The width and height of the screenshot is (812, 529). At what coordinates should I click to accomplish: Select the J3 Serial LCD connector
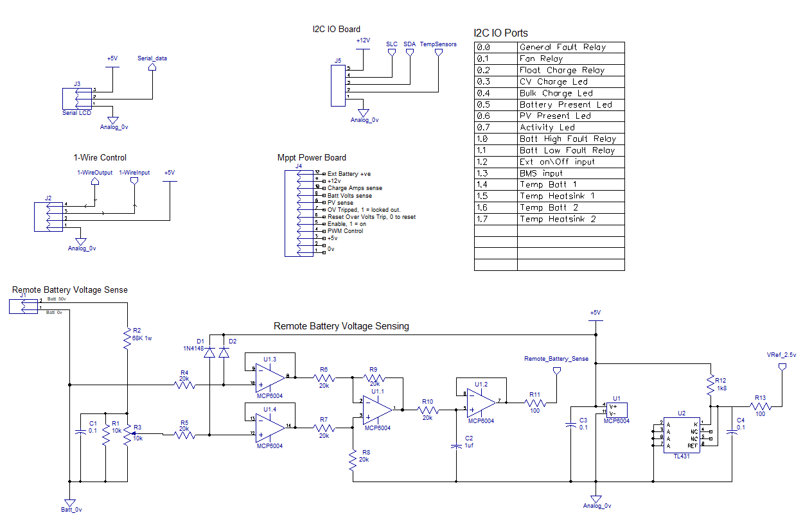tap(78, 98)
